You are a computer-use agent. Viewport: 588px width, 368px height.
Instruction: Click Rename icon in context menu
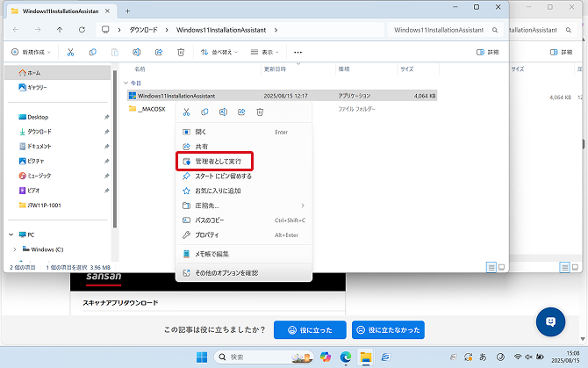coord(223,112)
